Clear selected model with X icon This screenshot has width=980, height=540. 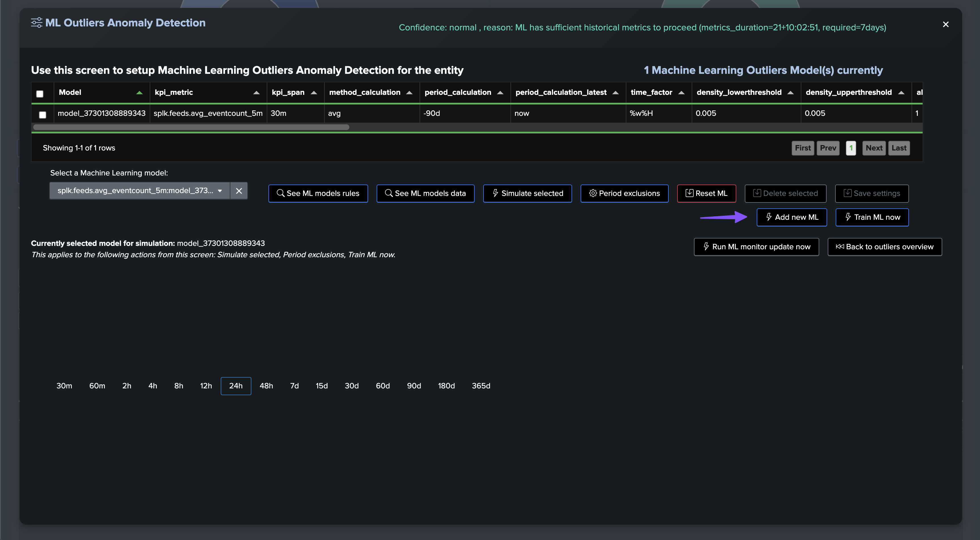tap(239, 191)
